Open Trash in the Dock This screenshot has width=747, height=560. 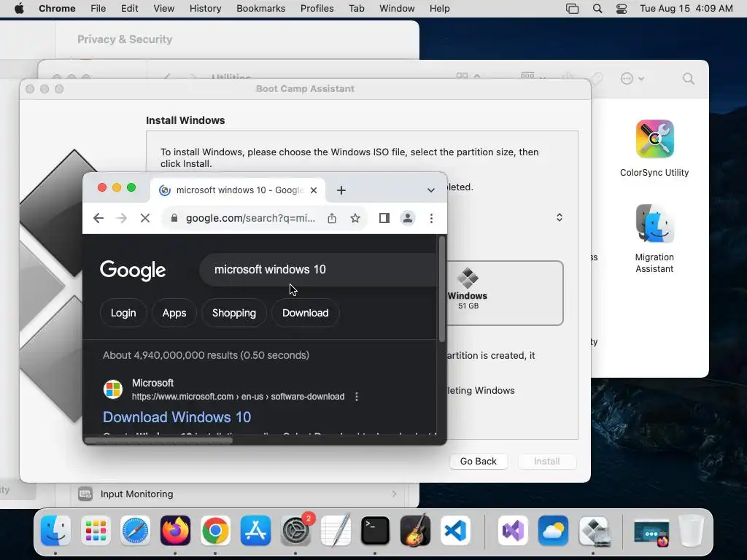(x=691, y=531)
